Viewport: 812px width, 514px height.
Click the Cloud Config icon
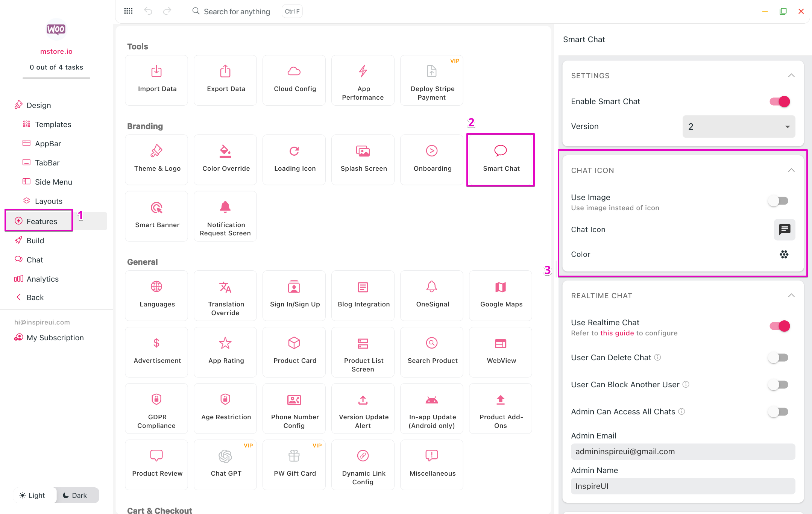pos(294,71)
